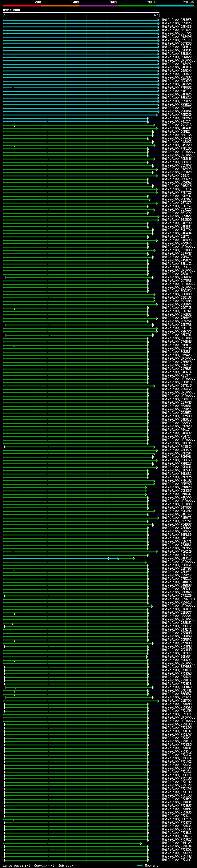Screen dimensions: 197x868
Task: Click the cyan alignment bar for UniRef100_B4FDF4
Action: pyautogui.click(x=81, y=67)
